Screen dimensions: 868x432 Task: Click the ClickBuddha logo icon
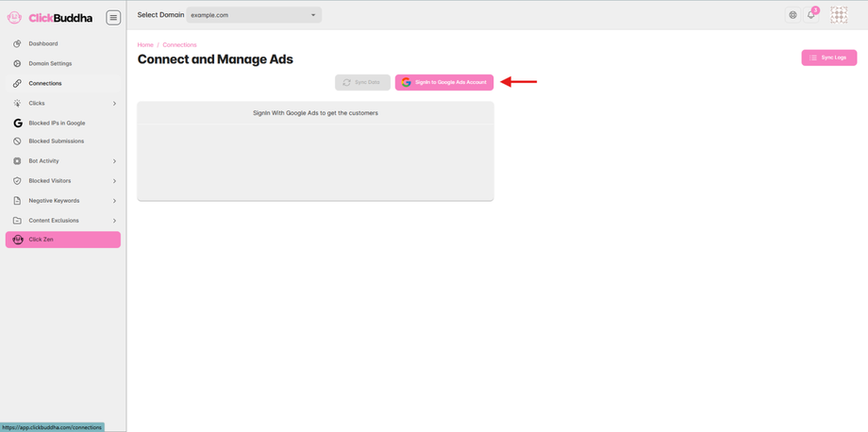pyautogui.click(x=14, y=18)
